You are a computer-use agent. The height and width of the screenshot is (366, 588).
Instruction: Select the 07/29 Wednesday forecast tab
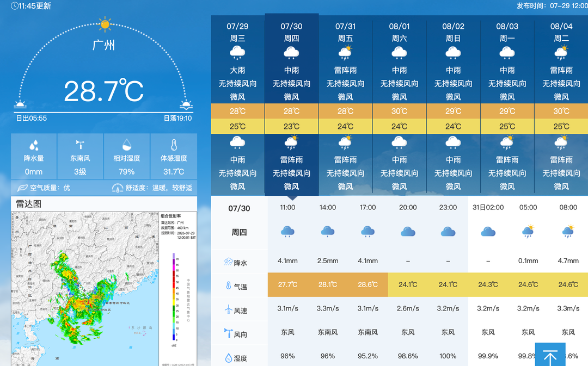(x=238, y=105)
